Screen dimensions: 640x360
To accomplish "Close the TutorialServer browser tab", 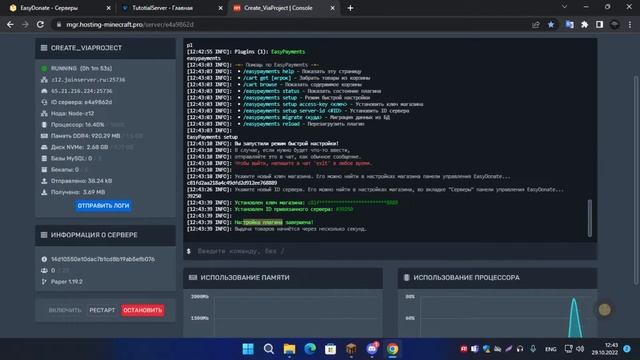I will click(x=221, y=8).
